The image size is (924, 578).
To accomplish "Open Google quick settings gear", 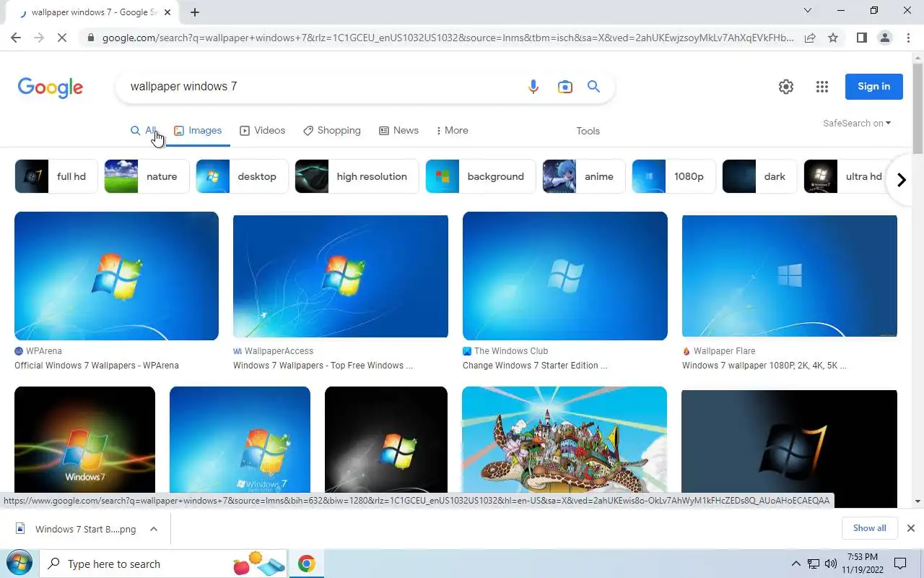I will click(x=786, y=87).
